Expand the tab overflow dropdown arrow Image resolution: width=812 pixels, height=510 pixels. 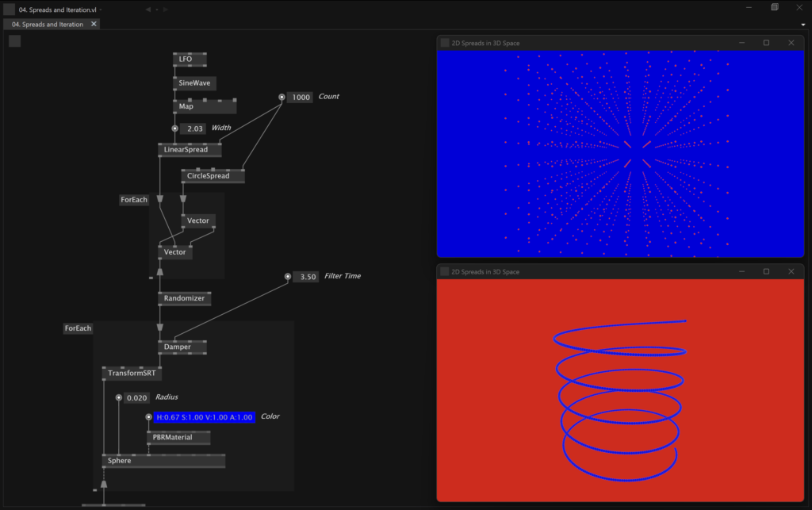point(804,24)
